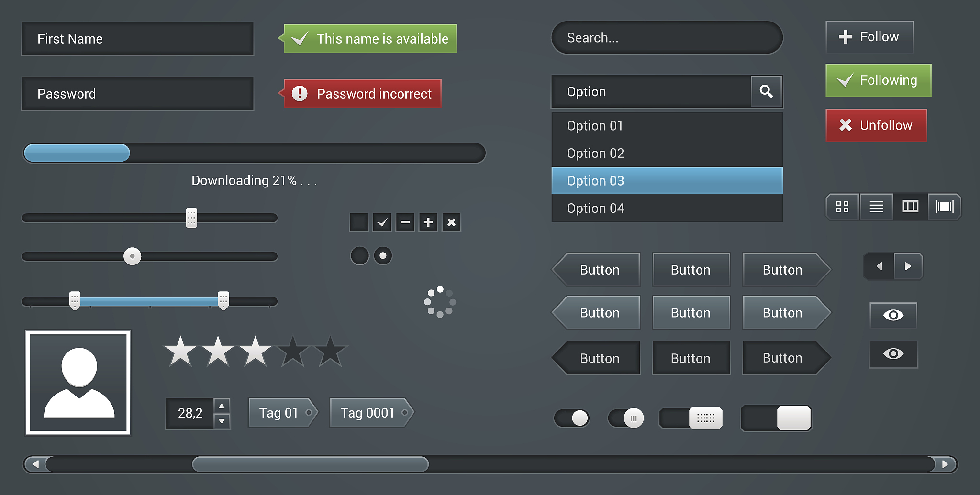Select the unselected radio button

click(359, 256)
